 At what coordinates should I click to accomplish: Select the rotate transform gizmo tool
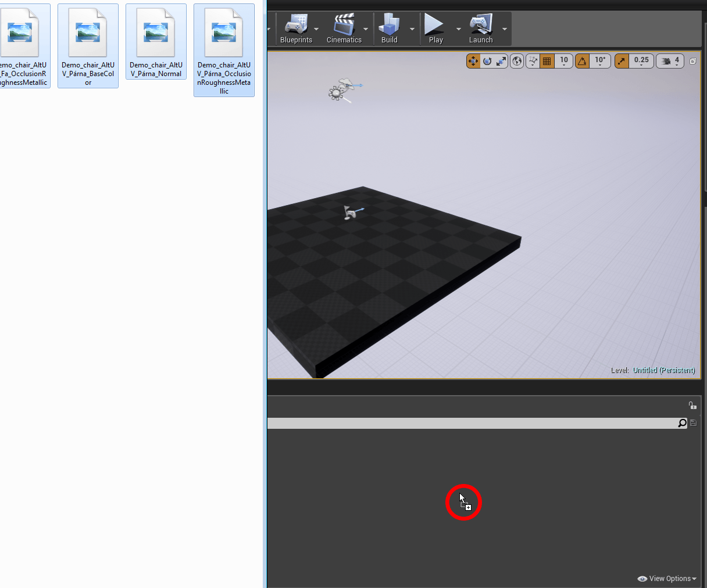[487, 61]
